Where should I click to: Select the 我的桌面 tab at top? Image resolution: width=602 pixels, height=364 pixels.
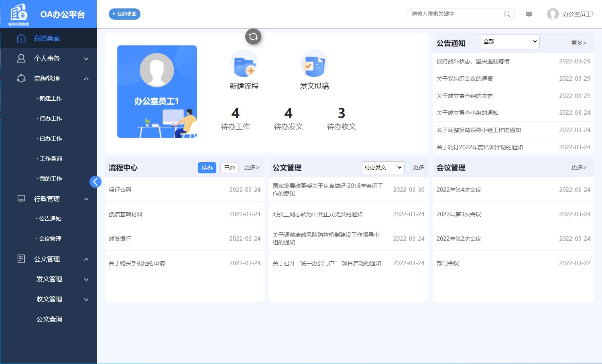click(x=124, y=14)
